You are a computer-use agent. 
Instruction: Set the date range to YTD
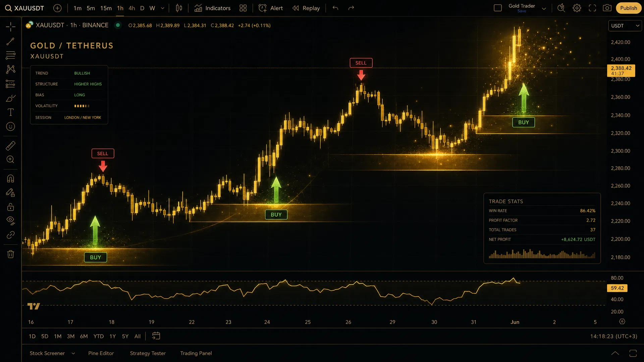coord(99,336)
